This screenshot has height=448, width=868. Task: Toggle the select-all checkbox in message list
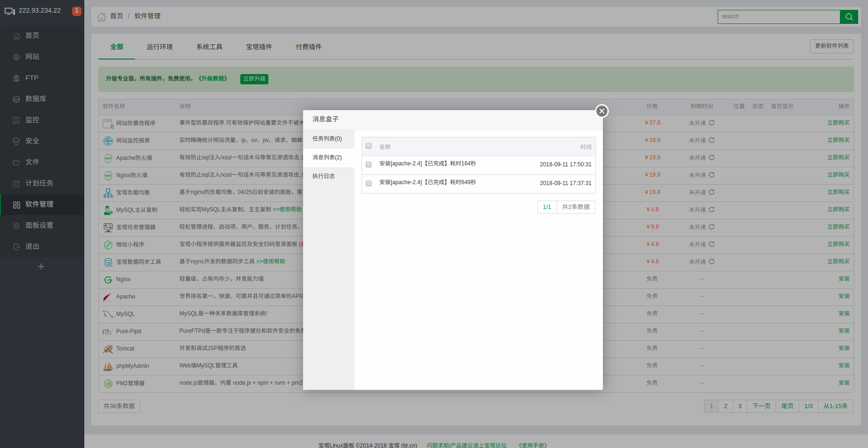point(369,146)
